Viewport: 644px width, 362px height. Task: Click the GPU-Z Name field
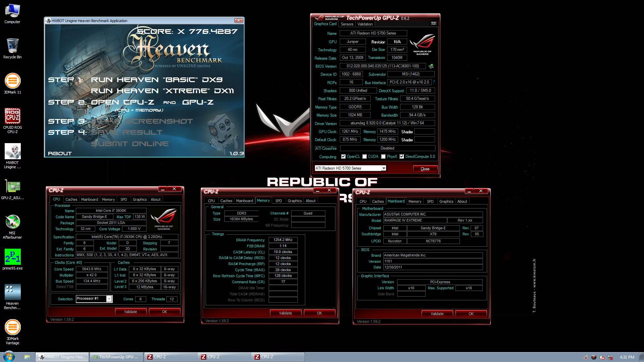click(373, 33)
